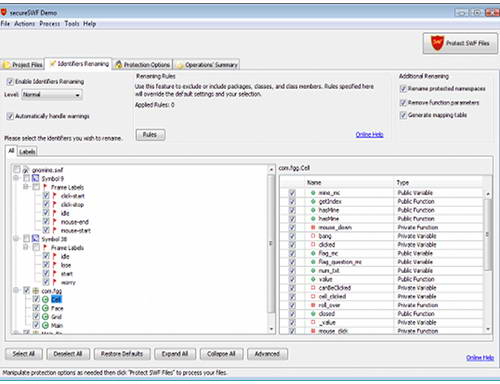Viewport: 500px width, 384px height.
Task: Collapse Frame Labels under Symbol 9
Action: tap(26, 187)
